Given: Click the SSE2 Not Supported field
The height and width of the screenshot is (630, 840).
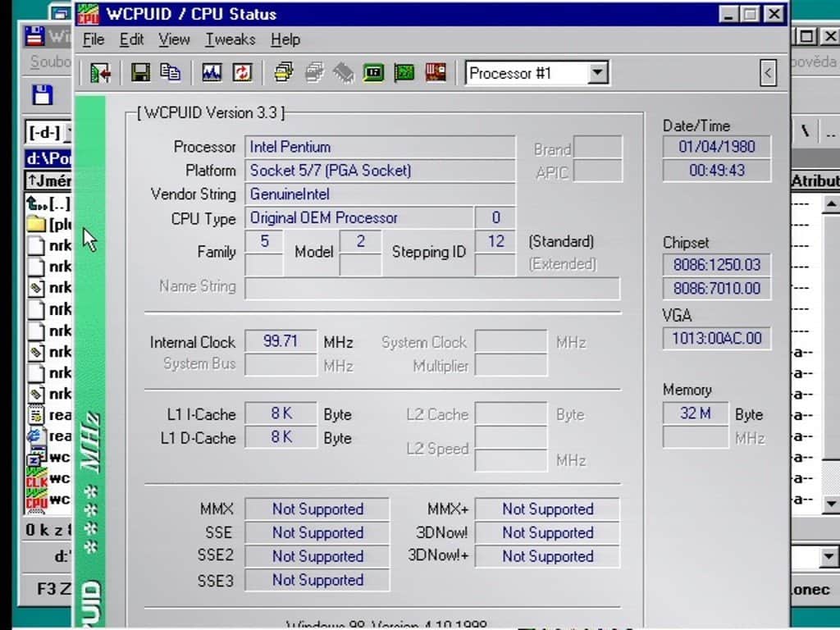Looking at the screenshot, I should pyautogui.click(x=317, y=556).
